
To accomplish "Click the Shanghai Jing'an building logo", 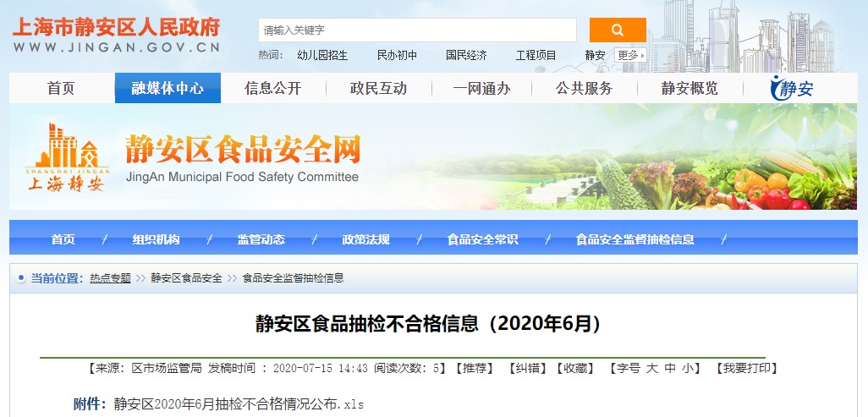I will [67, 156].
